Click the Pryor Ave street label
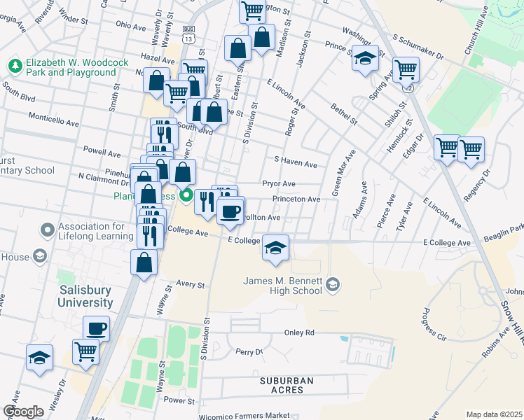524x420 pixels. (279, 183)
